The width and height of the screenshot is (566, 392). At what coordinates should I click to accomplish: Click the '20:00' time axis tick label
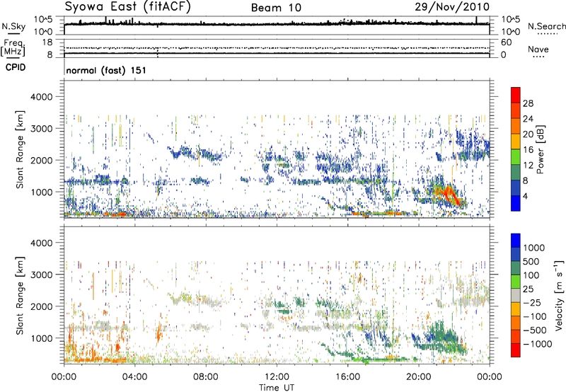[x=419, y=377]
